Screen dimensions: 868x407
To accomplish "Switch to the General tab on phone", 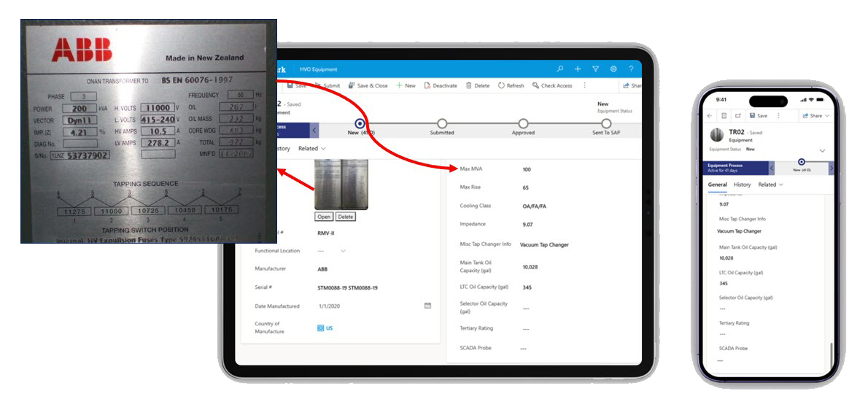I will click(718, 185).
